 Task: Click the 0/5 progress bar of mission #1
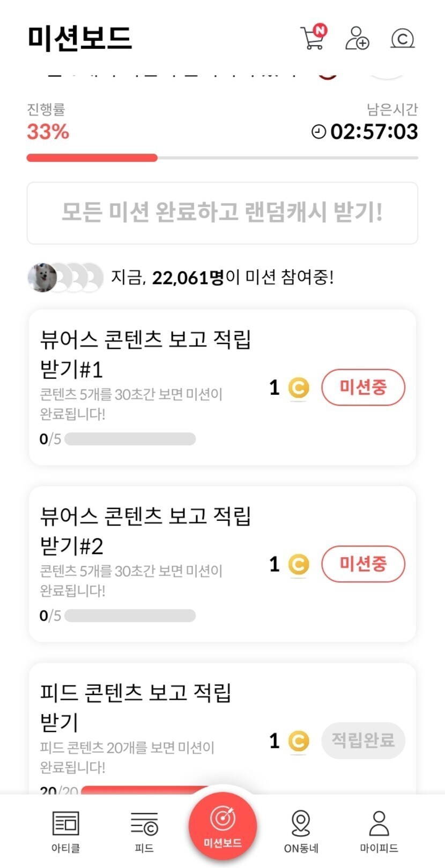[130, 439]
